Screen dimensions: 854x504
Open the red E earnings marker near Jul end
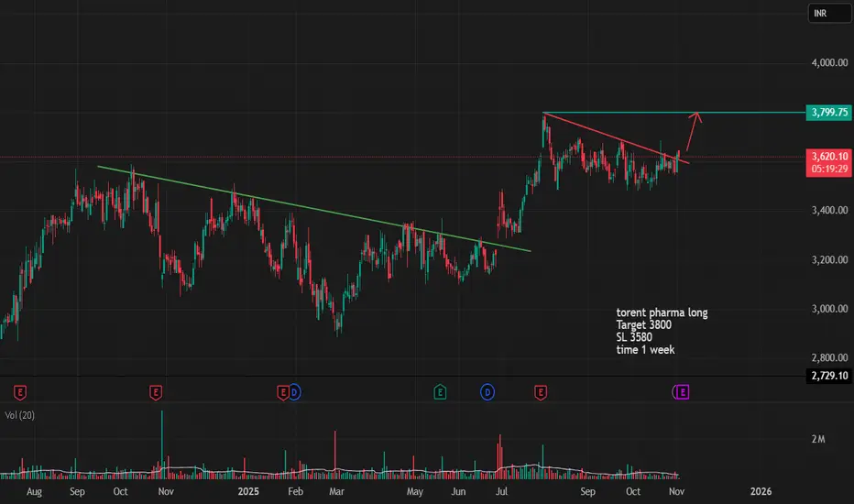pyautogui.click(x=541, y=392)
